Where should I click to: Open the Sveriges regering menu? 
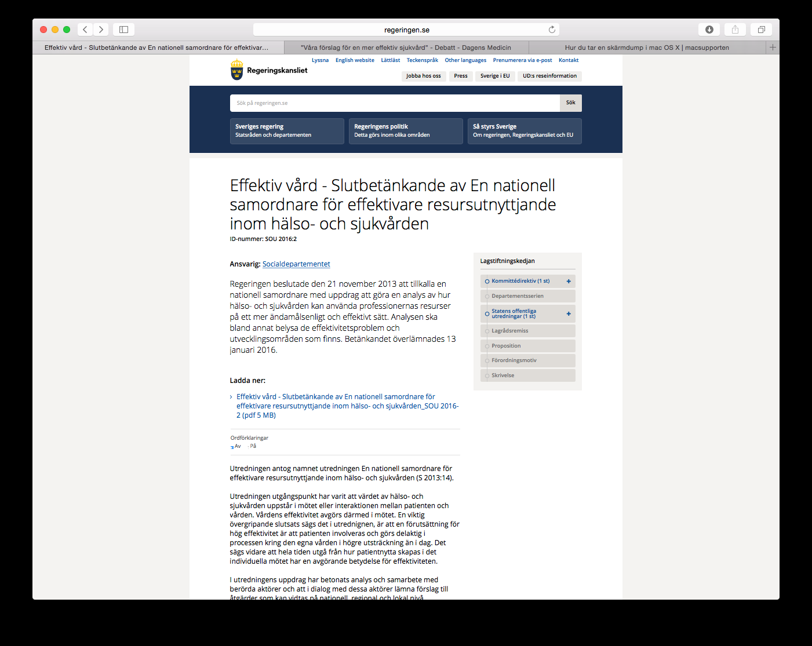(287, 131)
